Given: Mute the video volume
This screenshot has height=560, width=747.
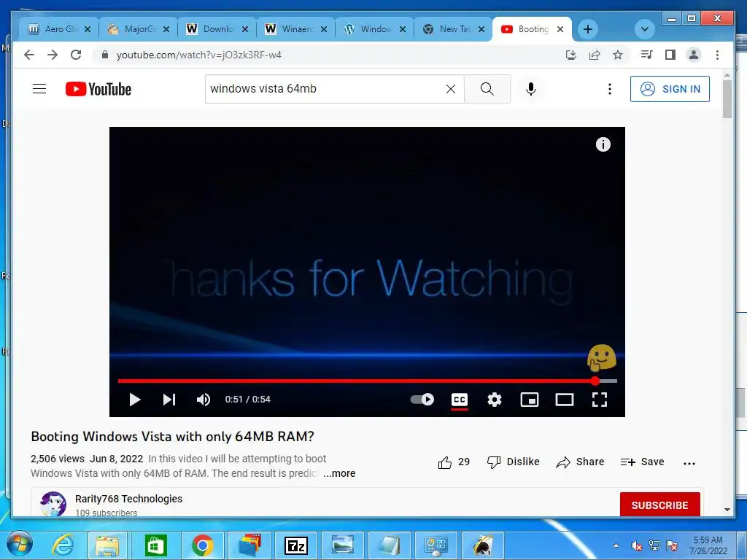Looking at the screenshot, I should pos(204,400).
